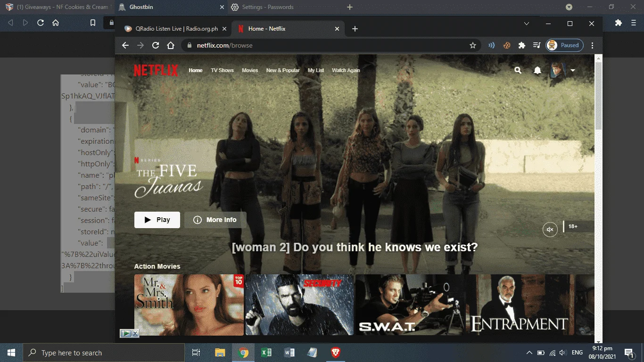This screenshot has width=644, height=362.
Task: Play The Five Juanas
Action: pyautogui.click(x=157, y=220)
